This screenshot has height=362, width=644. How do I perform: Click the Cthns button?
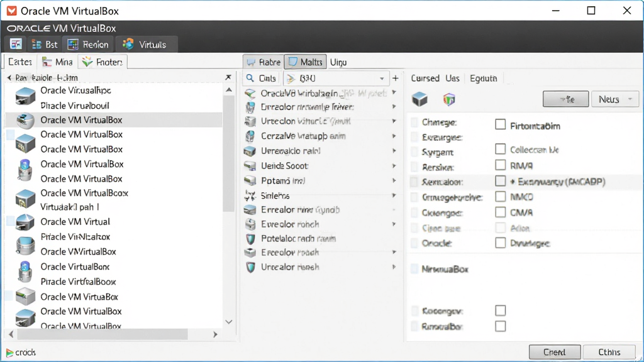[x=609, y=352]
